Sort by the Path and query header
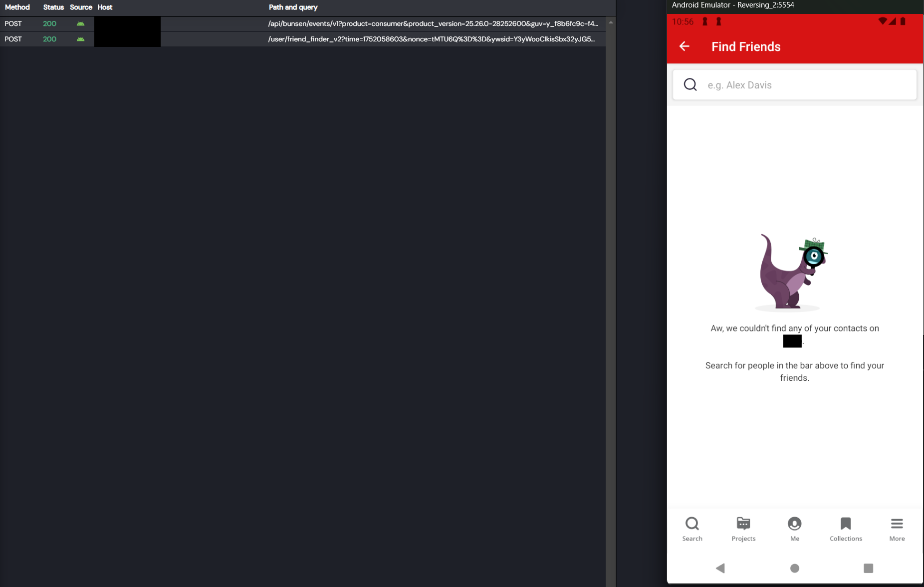This screenshot has height=587, width=924. (x=293, y=7)
